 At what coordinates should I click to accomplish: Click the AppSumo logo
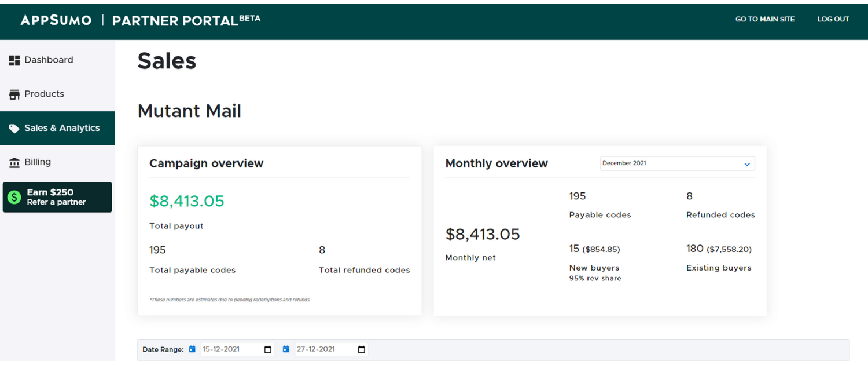56,20
